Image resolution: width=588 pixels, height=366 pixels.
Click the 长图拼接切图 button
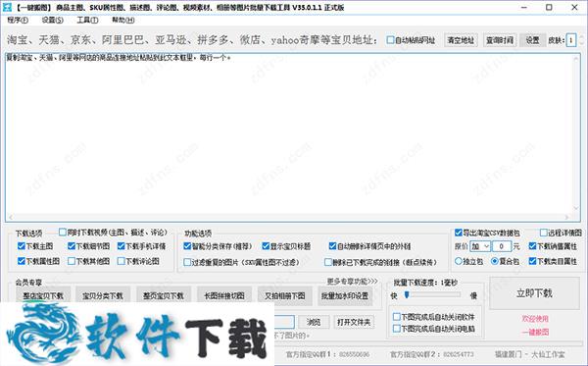[x=224, y=295]
